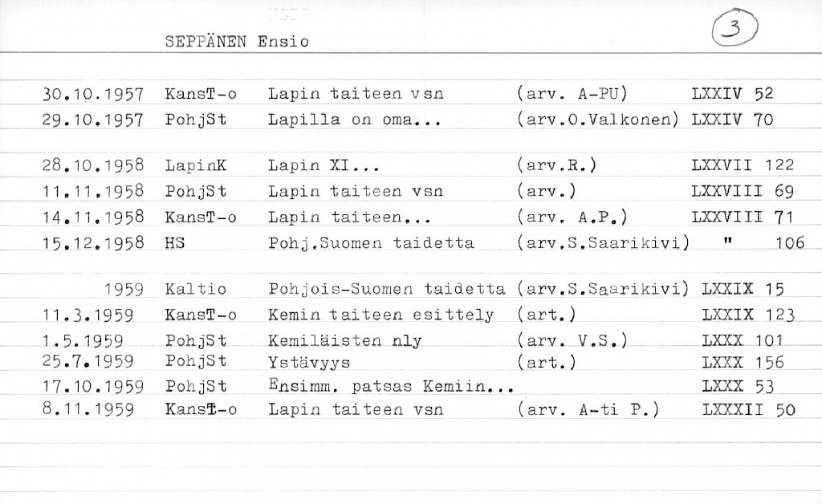
Task: Select the title Kemin taiteen esittely
Action: pos(381,315)
